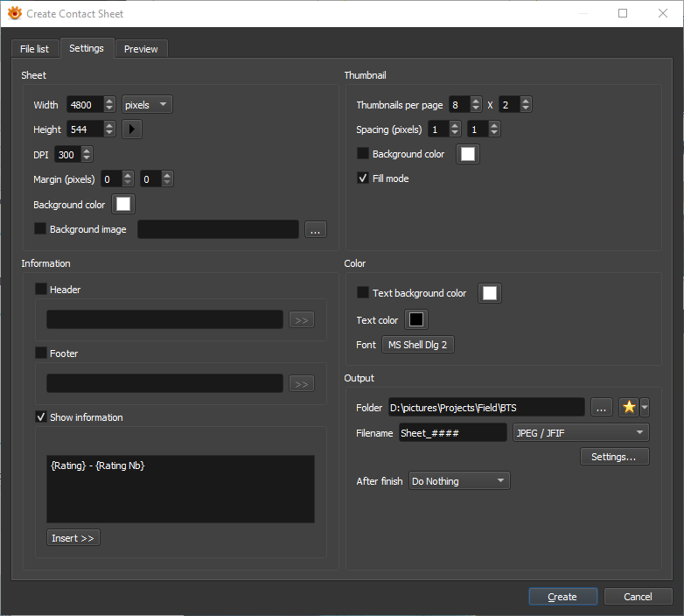The height and width of the screenshot is (616, 684).
Task: Click the play arrow button next to Height
Action: (131, 129)
